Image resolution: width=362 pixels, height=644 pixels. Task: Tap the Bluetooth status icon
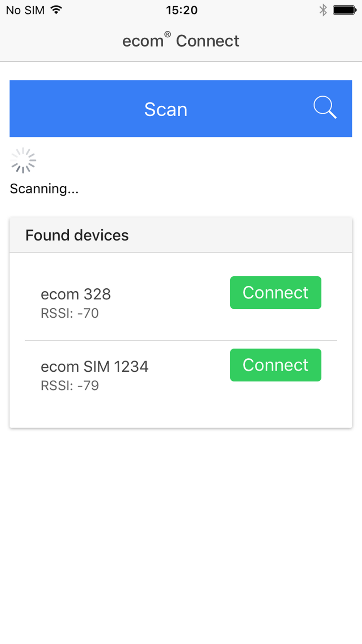point(323,10)
